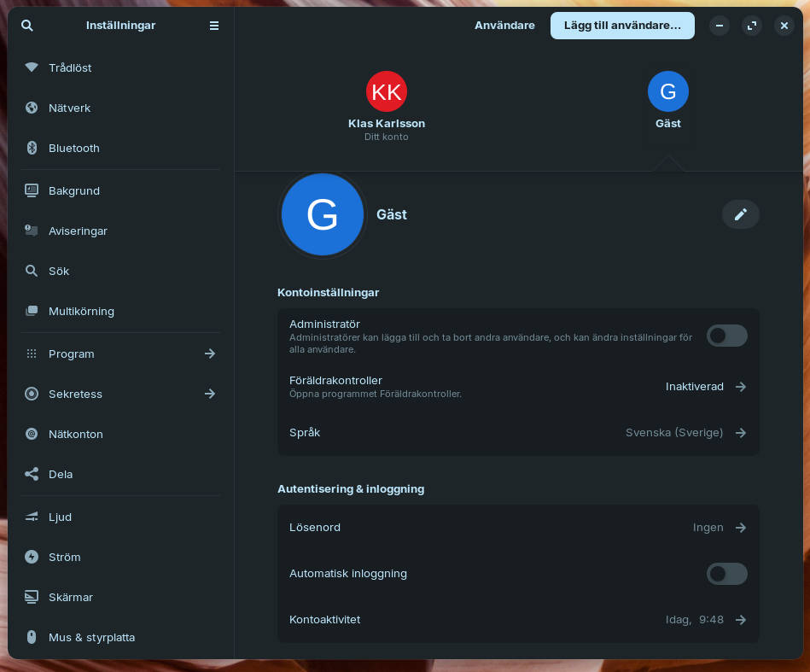Expand the Program submenu arrow
810x672 pixels.
[210, 354]
